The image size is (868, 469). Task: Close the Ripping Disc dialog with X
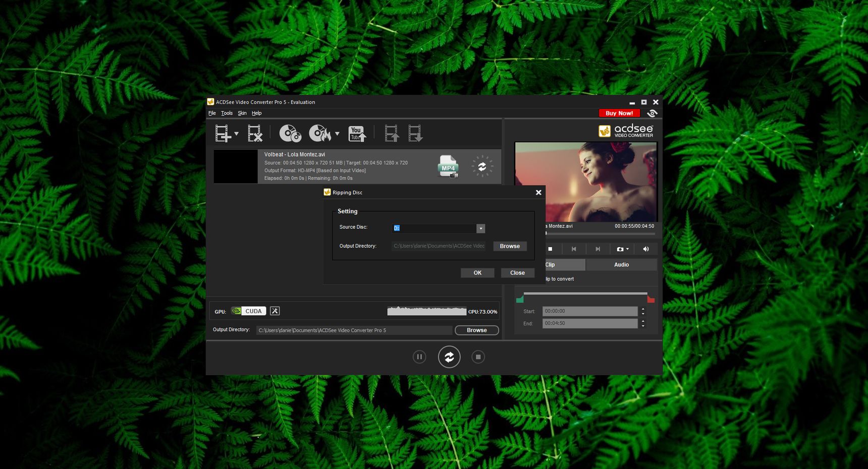click(x=538, y=193)
